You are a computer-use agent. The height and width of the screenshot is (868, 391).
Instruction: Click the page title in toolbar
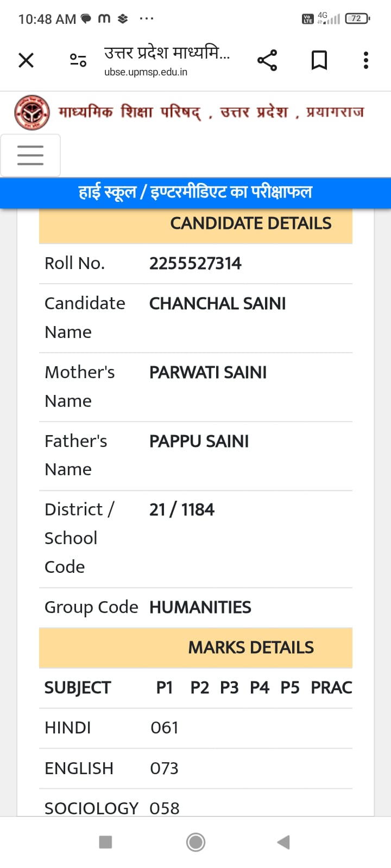click(x=167, y=53)
